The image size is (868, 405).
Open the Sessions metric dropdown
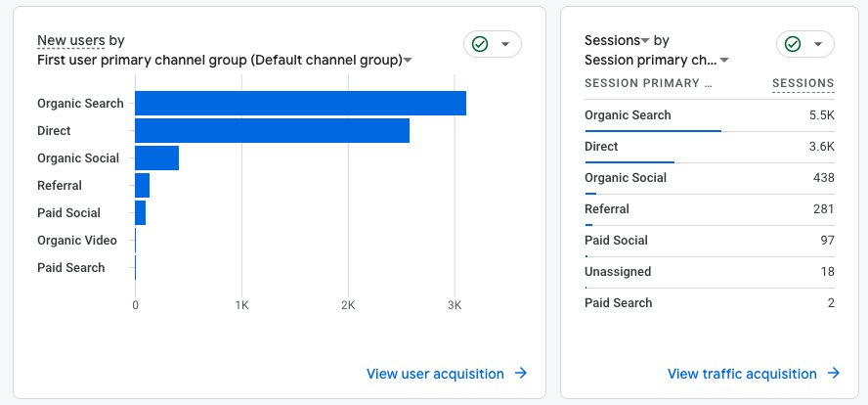click(645, 41)
